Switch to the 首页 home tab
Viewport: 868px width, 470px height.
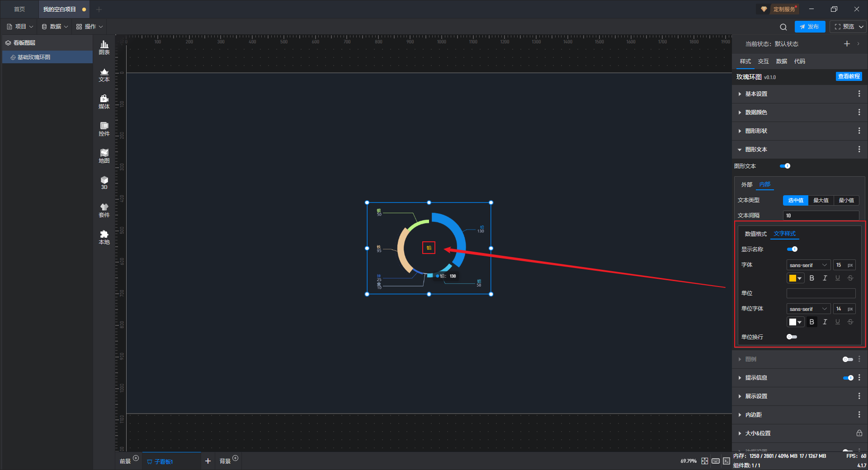(x=19, y=9)
